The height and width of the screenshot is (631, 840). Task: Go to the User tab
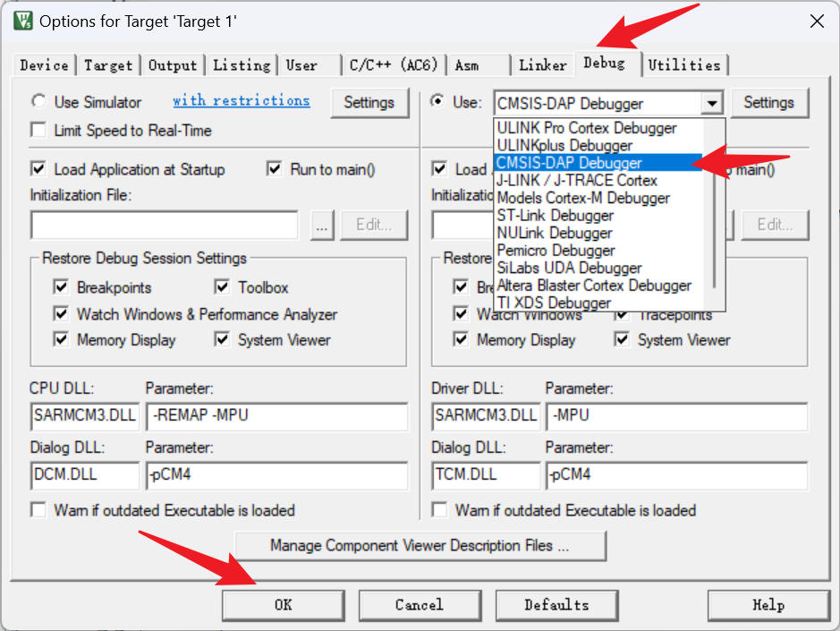[301, 65]
